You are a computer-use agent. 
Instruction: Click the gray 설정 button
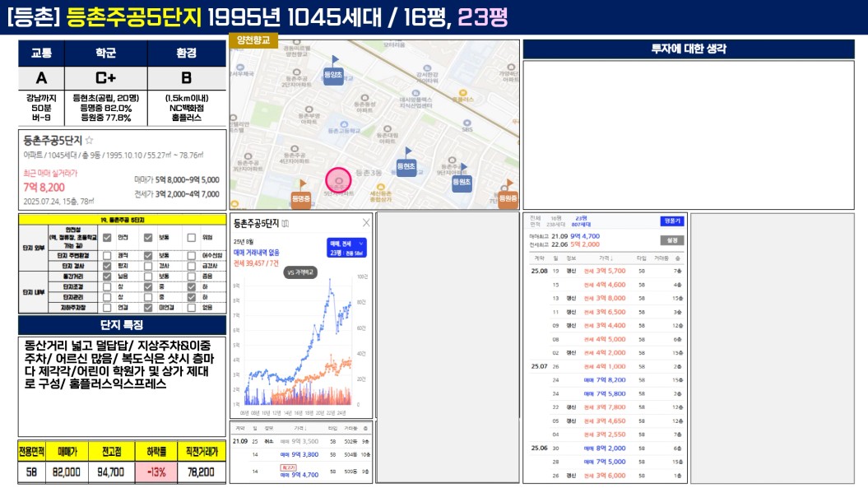672,240
